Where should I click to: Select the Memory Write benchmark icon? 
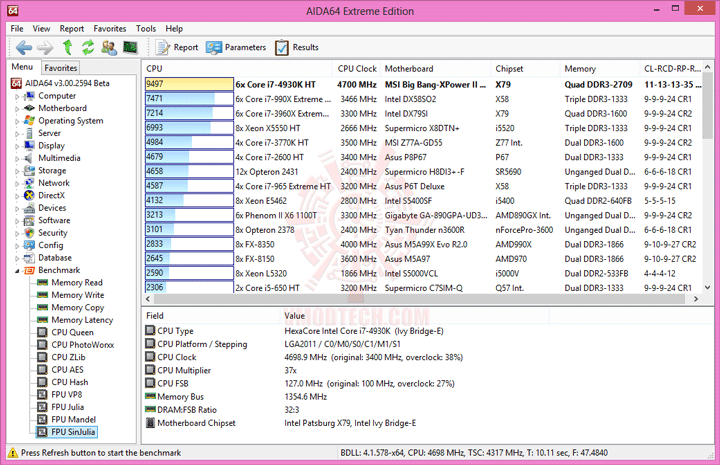[x=43, y=295]
